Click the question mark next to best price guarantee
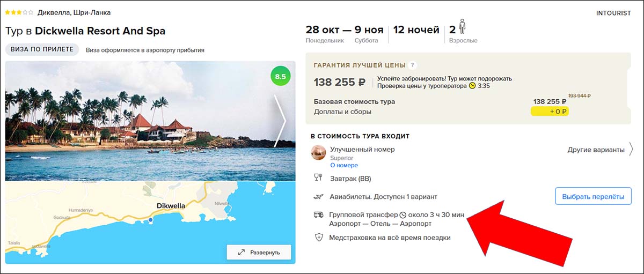Viewport: 644px width, 274px height. 412,65
